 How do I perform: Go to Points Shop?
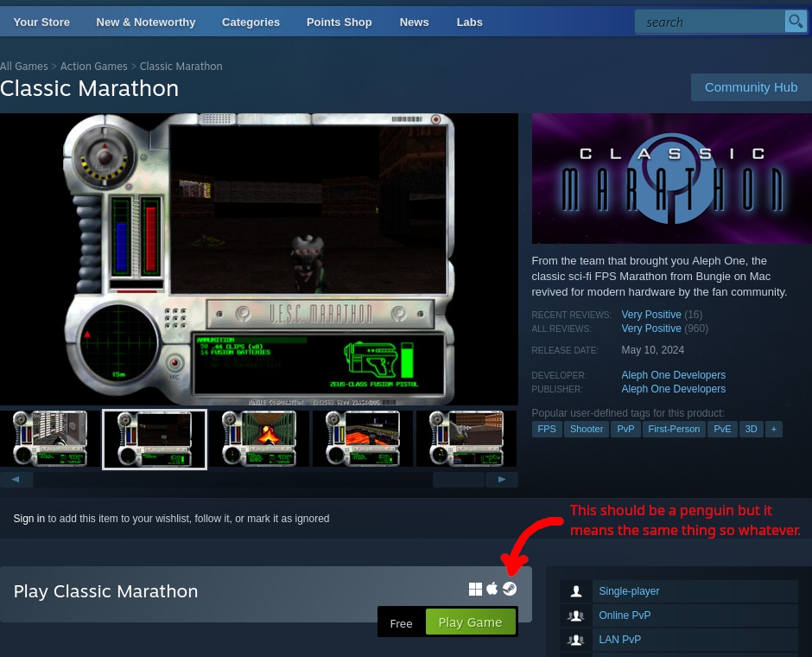(x=339, y=22)
